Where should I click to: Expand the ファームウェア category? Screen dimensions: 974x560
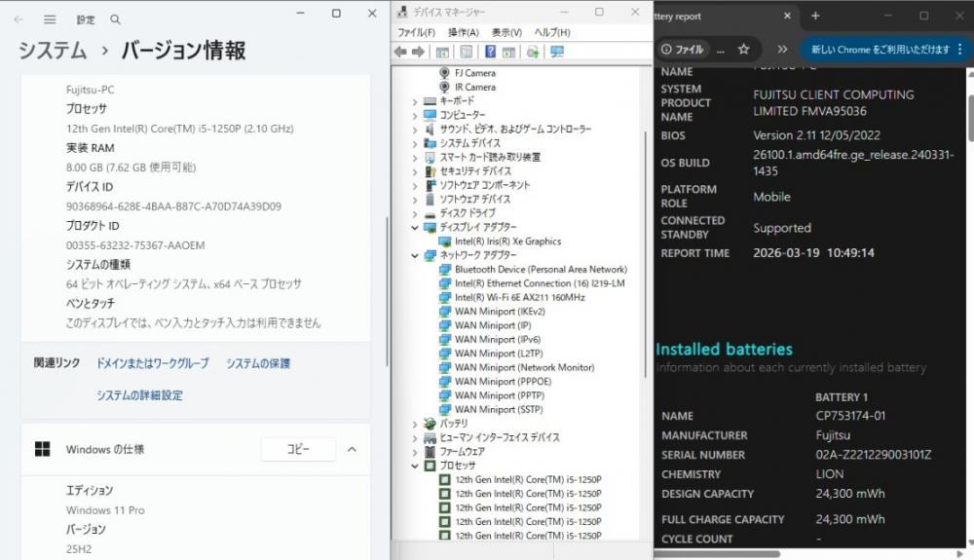coord(415,452)
